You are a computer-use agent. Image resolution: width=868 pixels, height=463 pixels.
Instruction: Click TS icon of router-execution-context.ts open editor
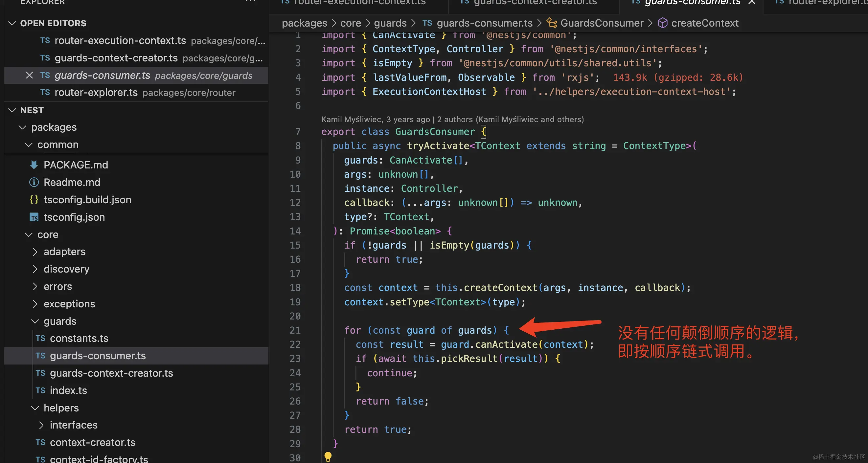tap(45, 41)
